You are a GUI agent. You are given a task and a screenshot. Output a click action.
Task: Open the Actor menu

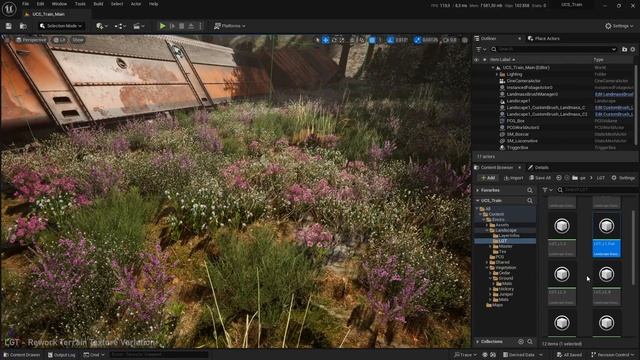136,4
